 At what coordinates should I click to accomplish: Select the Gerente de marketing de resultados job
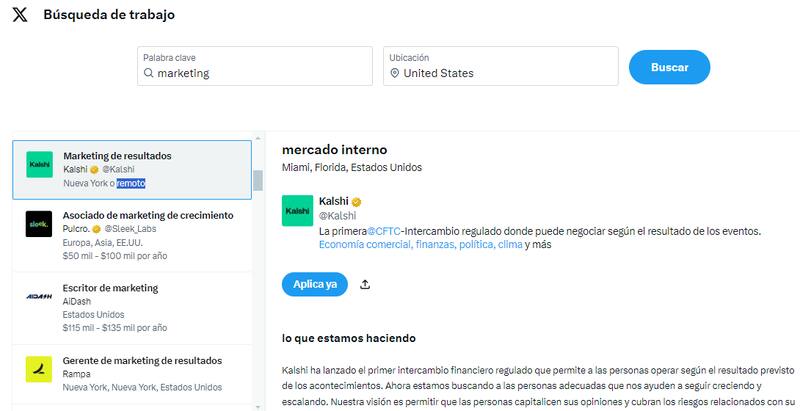(142, 360)
